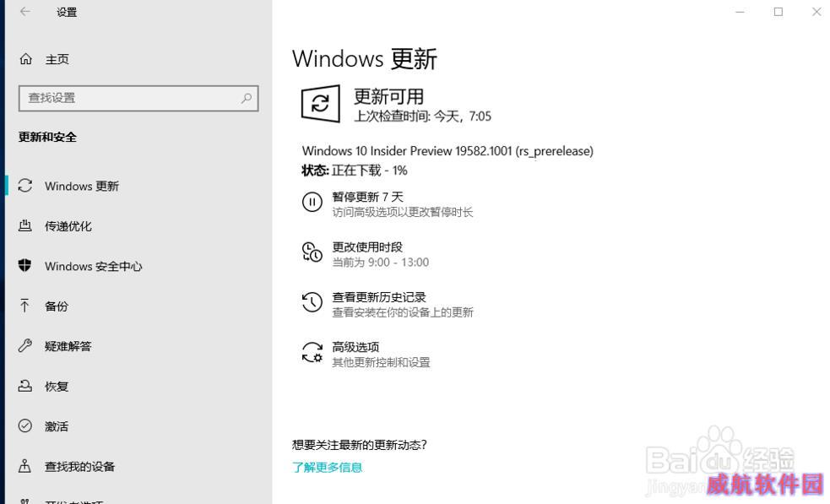This screenshot has width=830, height=504.
Task: Click the gear icon for 高级选项
Action: [x=312, y=352]
